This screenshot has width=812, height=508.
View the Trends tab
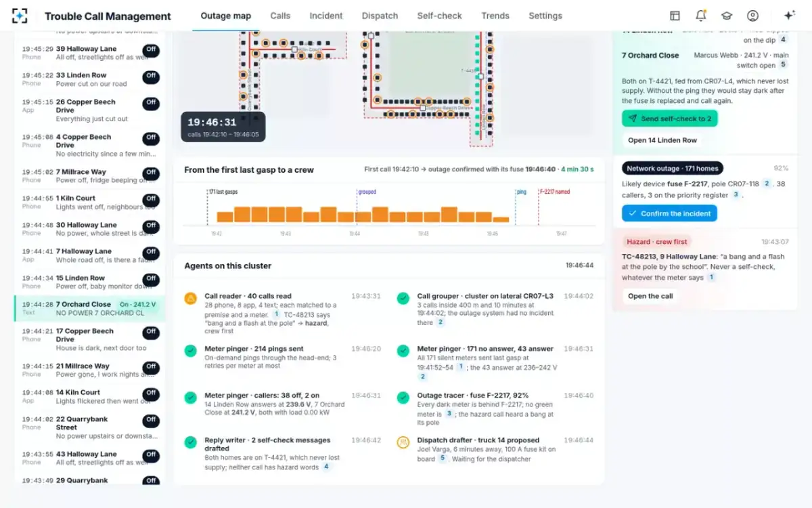click(x=495, y=16)
